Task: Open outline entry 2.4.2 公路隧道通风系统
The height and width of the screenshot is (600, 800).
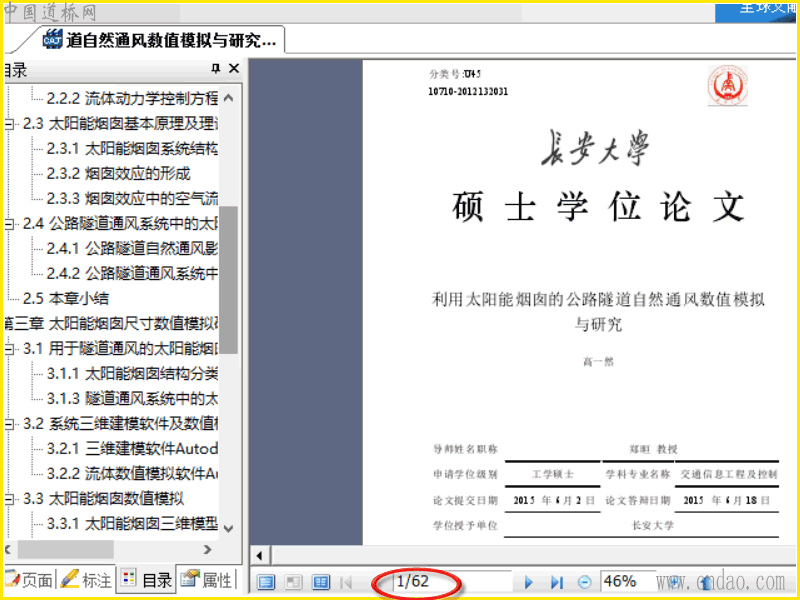Action: [132, 273]
